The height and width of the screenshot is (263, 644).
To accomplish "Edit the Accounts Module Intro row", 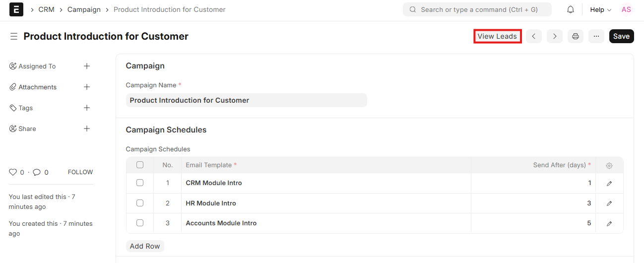I will (609, 223).
